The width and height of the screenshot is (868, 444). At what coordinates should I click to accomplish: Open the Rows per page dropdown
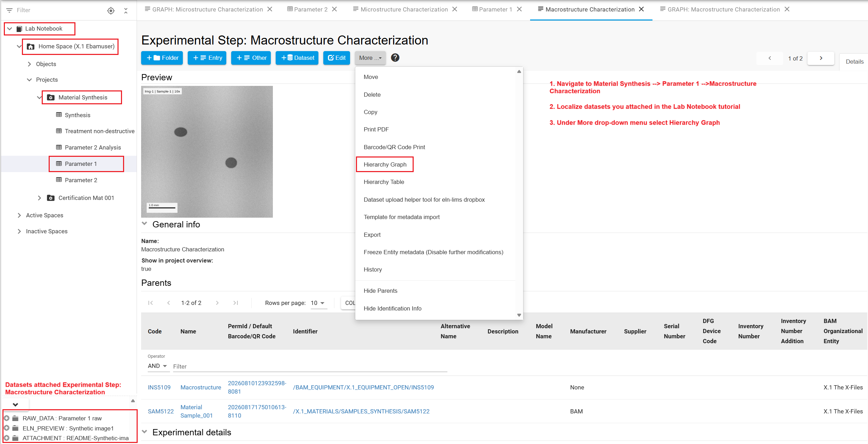pos(318,303)
